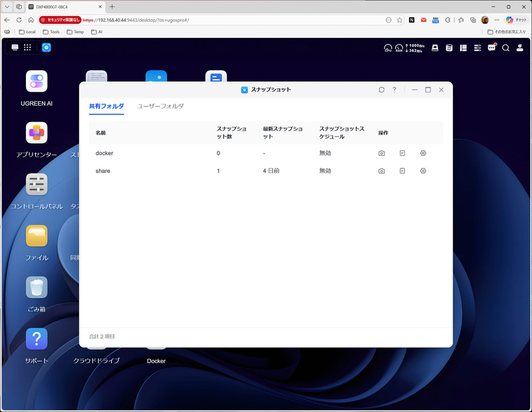Click the 合計 2 項目 footer text
This screenshot has width=532, height=412.
click(x=102, y=337)
